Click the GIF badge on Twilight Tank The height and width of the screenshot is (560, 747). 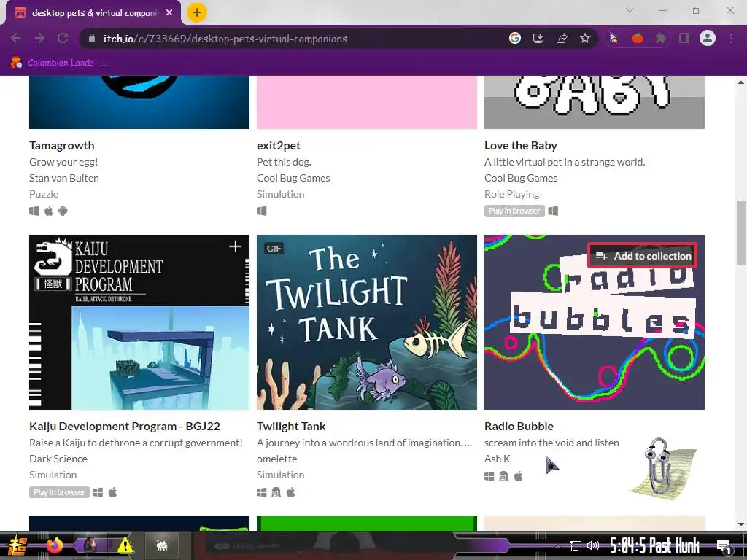coord(274,248)
